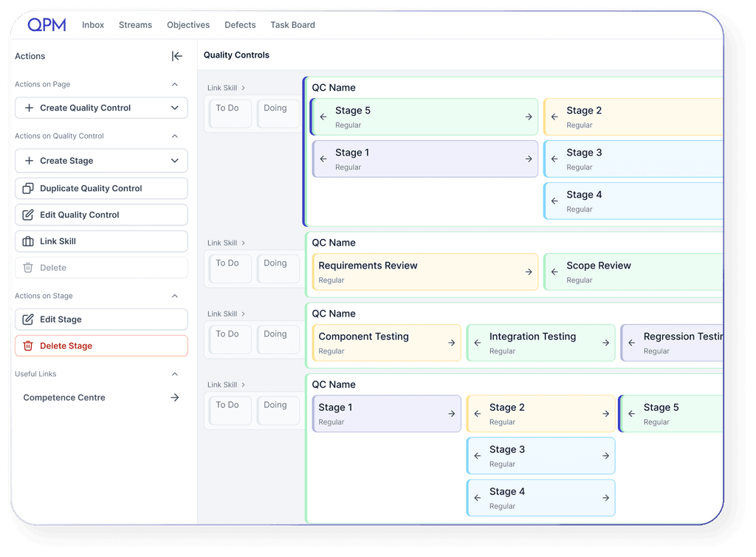Open the Task Board tab

(292, 24)
